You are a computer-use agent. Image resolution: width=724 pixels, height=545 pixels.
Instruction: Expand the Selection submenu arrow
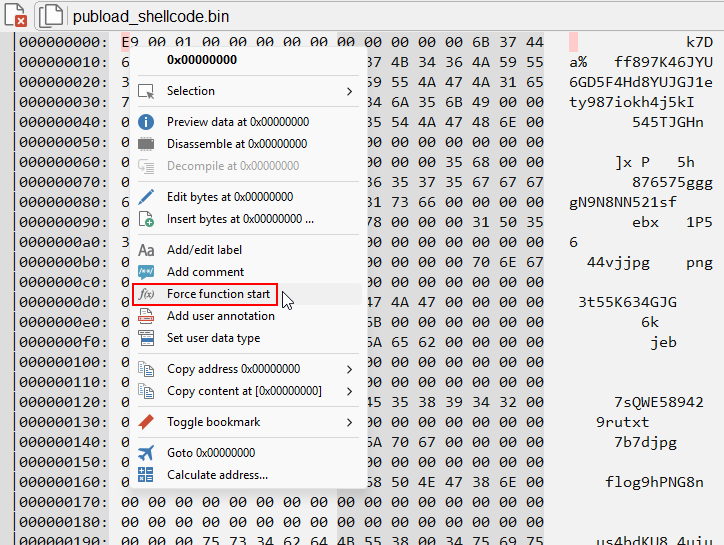click(349, 91)
